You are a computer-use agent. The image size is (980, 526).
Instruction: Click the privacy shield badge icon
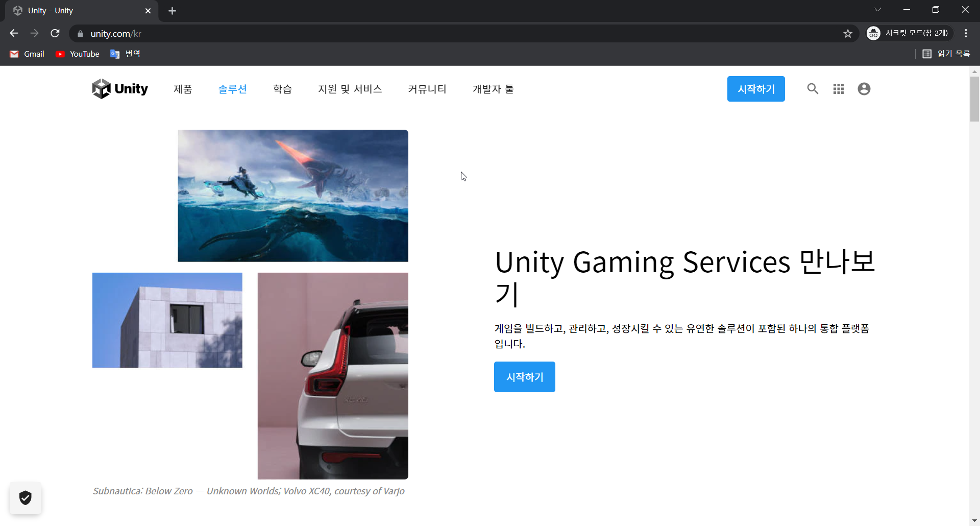(26, 497)
